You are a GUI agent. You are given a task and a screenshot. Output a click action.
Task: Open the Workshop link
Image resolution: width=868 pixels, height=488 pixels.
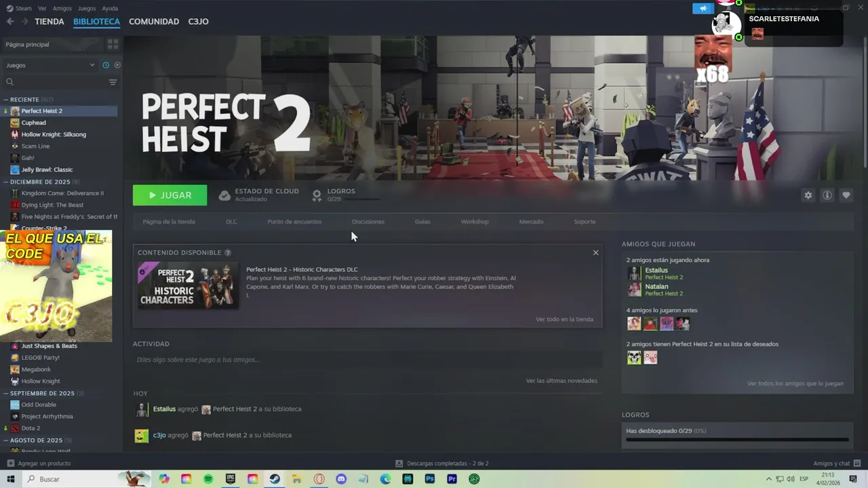pos(475,222)
